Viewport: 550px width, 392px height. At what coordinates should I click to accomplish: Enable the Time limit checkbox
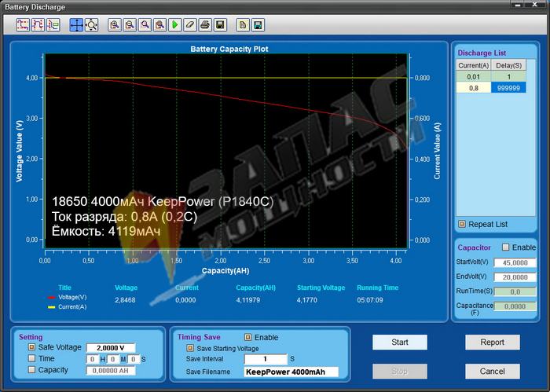(x=32, y=358)
